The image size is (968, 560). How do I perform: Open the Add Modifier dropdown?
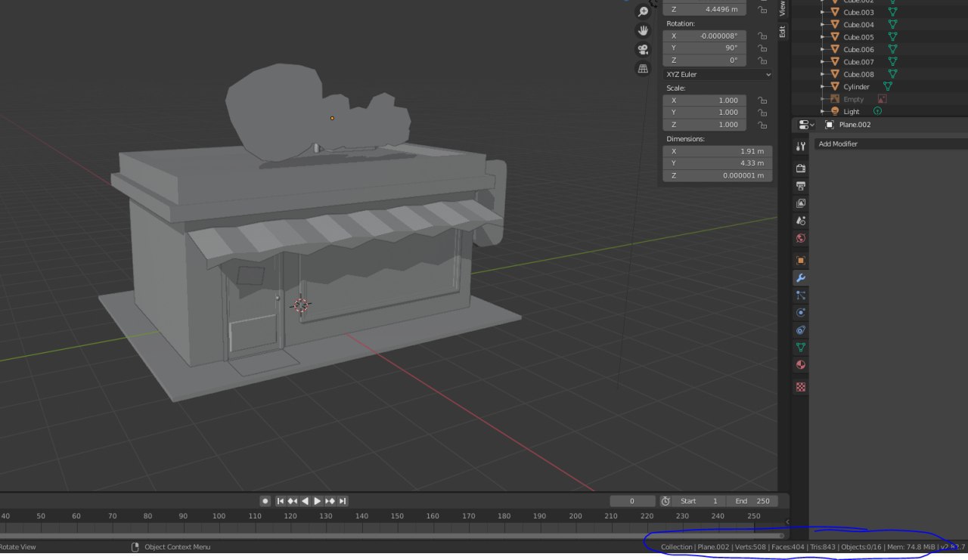pos(891,144)
